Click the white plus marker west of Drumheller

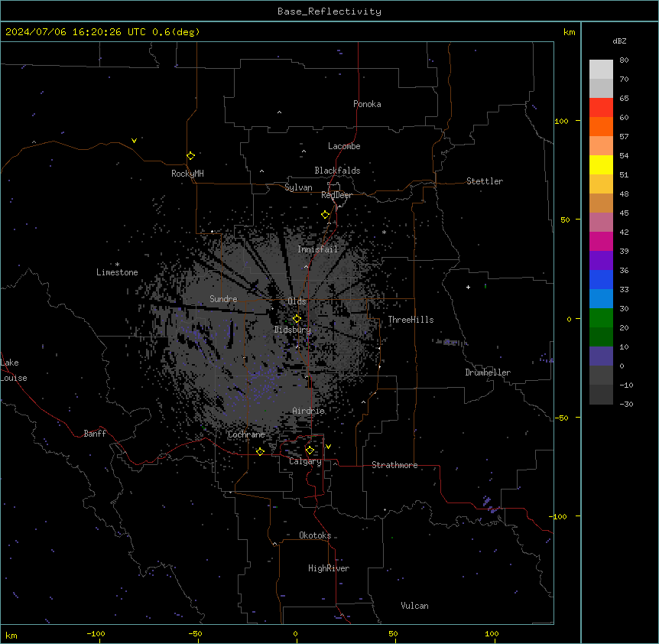coord(468,287)
